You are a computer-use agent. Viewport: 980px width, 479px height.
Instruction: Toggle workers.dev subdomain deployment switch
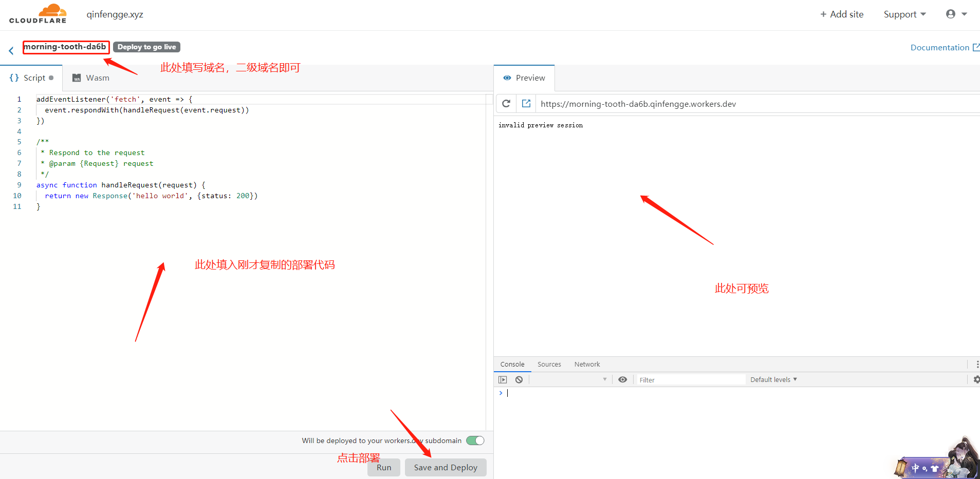pos(475,440)
